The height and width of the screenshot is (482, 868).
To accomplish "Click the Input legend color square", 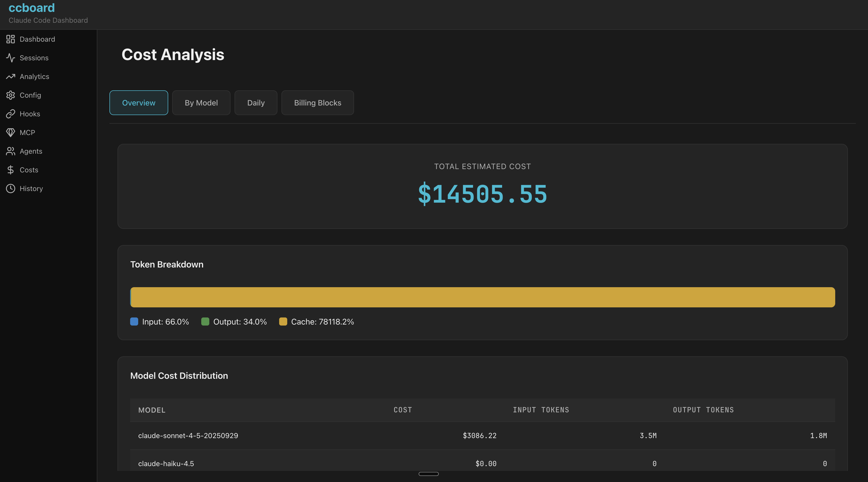I will click(134, 322).
